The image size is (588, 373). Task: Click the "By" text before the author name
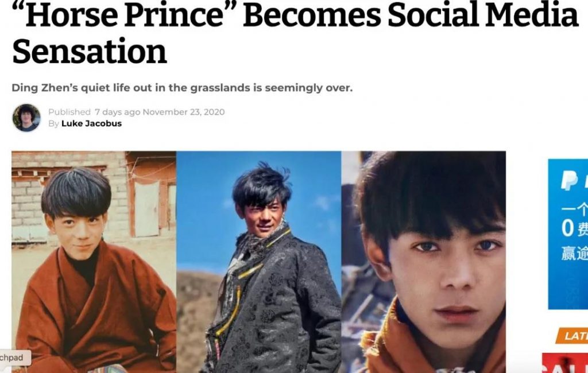[x=53, y=124]
